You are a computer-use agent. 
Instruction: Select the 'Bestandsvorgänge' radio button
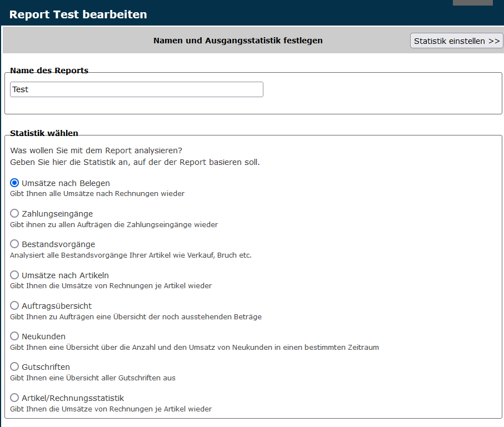(x=14, y=244)
